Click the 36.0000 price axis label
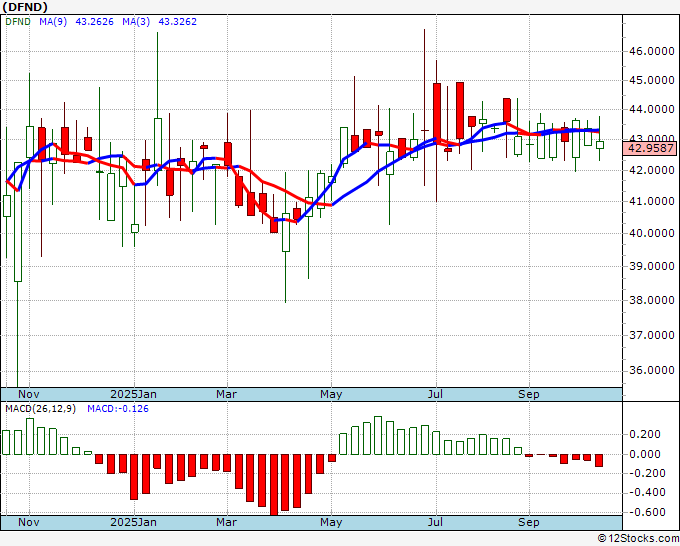 pyautogui.click(x=649, y=370)
